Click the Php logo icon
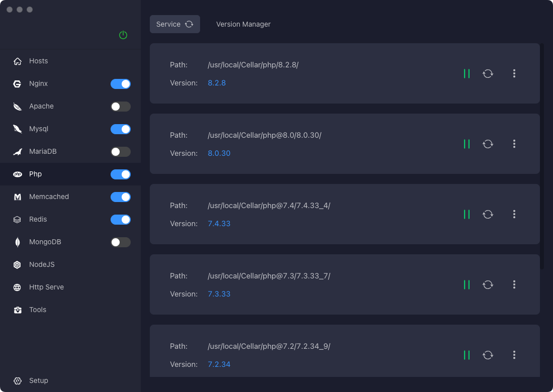This screenshot has width=553, height=392. 17,174
